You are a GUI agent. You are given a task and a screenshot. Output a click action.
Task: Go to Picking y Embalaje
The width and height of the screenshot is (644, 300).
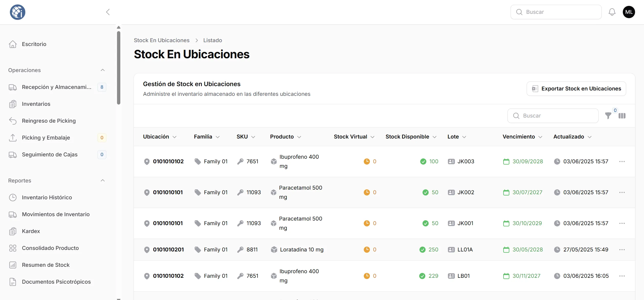[x=46, y=138]
